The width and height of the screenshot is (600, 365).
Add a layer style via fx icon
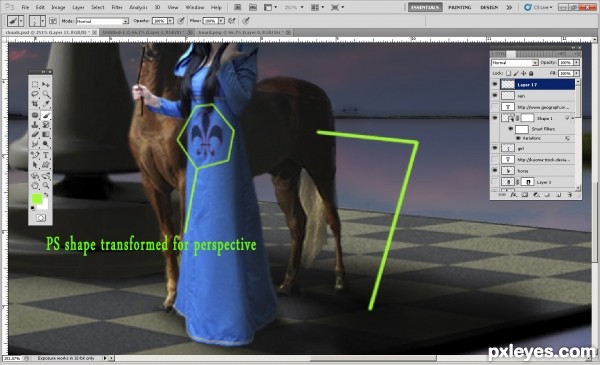pyautogui.click(x=514, y=195)
